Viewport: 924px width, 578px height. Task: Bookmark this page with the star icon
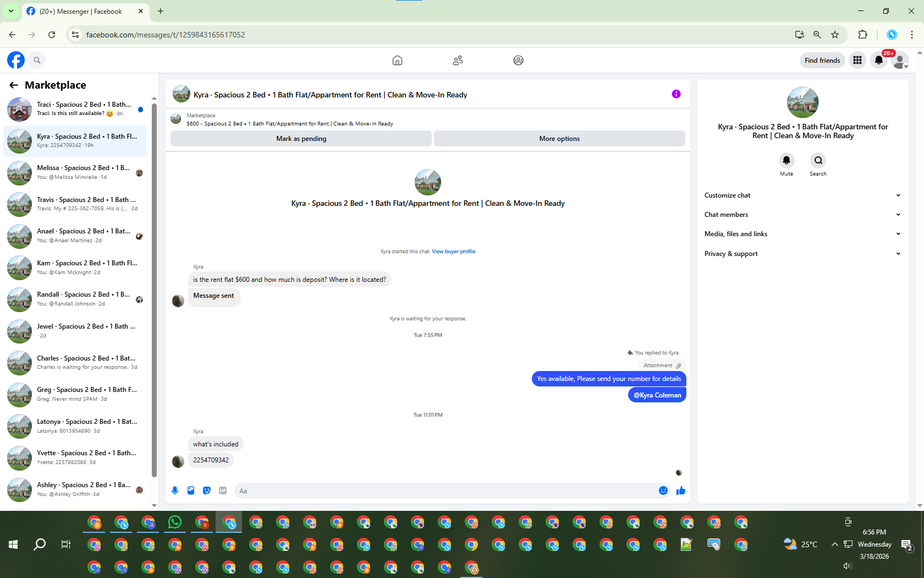click(835, 35)
